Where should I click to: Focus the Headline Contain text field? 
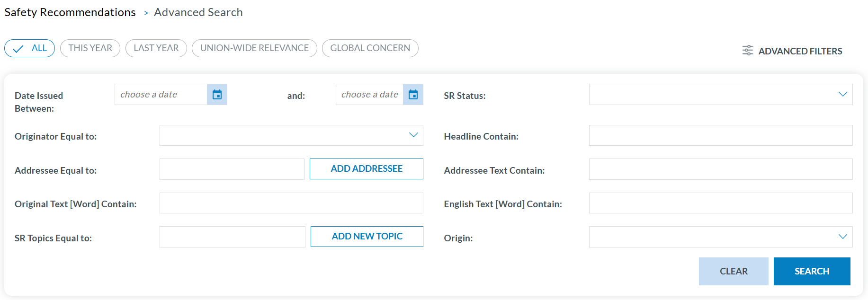720,135
